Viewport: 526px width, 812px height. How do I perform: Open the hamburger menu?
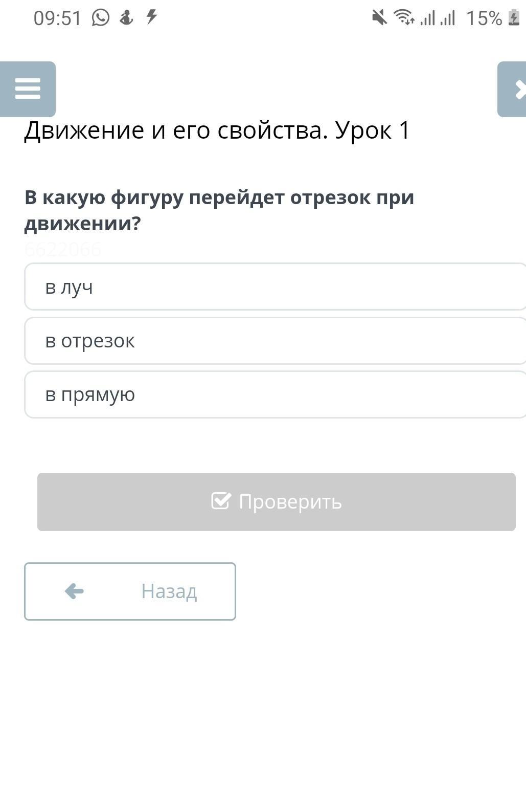pyautogui.click(x=28, y=89)
